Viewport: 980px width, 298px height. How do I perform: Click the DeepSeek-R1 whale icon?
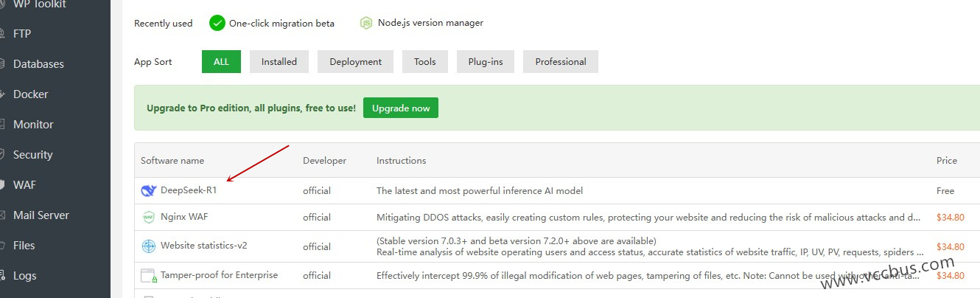click(149, 191)
